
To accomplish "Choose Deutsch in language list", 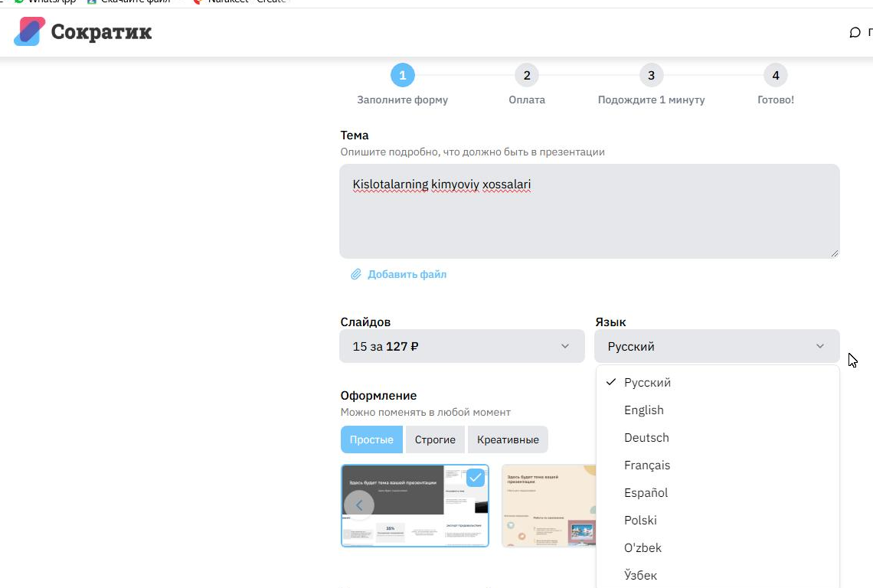I will (717, 438).
